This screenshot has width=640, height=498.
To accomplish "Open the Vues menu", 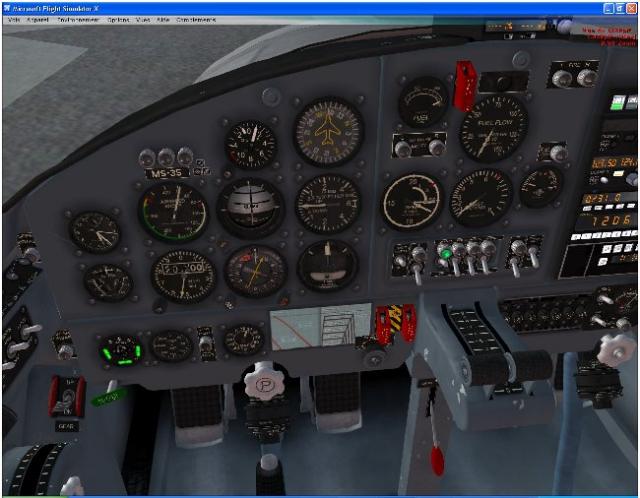I will (x=143, y=20).
